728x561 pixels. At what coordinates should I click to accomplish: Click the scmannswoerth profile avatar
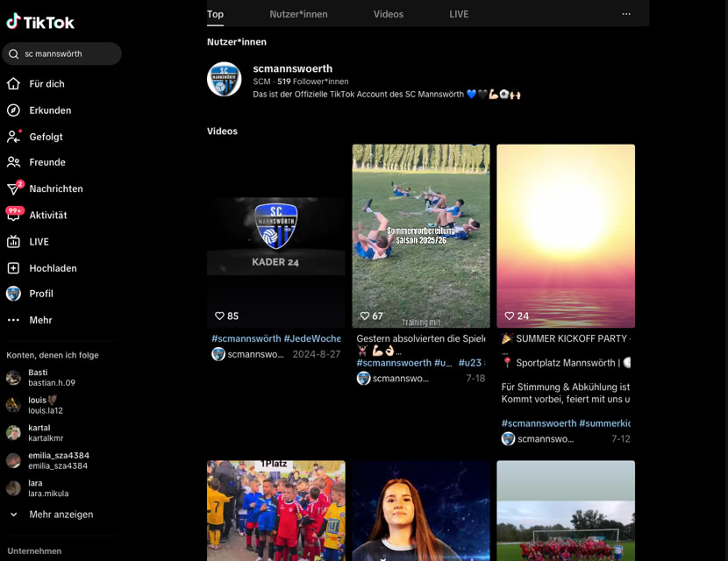[225, 80]
